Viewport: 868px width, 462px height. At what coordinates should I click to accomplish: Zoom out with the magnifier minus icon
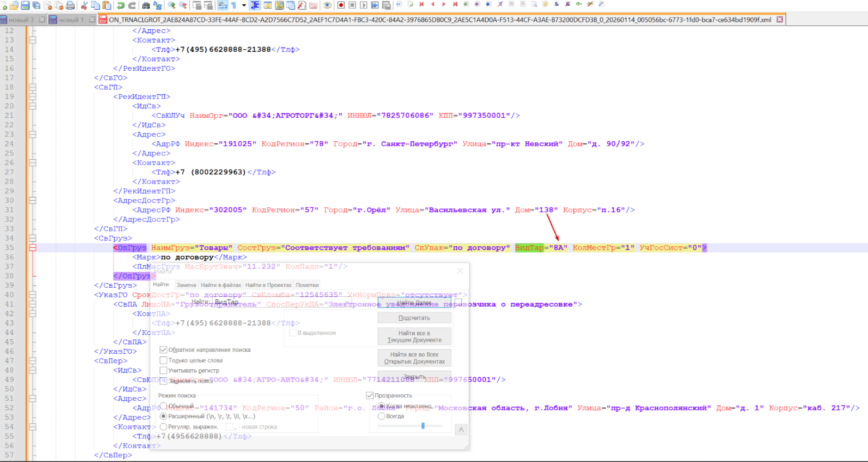(x=183, y=6)
